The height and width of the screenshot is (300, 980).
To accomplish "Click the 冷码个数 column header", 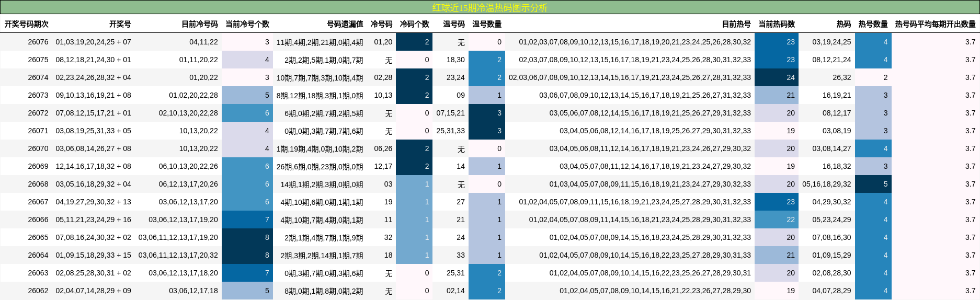I will tap(415, 24).
